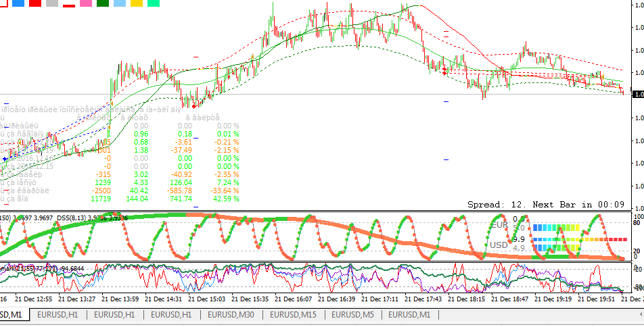Screen dimensions: 644x327
Task: Click the 11719 value in the statistics table
Action: click(x=101, y=199)
